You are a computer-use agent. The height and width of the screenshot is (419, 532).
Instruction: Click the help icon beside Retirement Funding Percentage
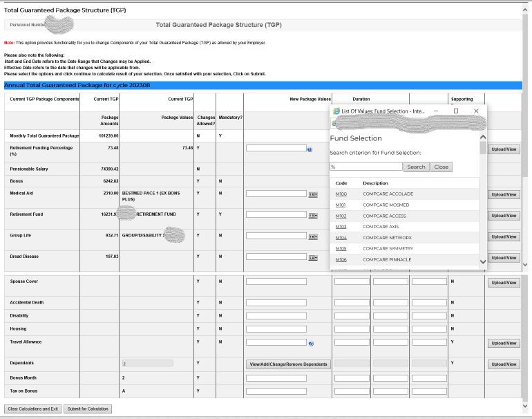coord(310,149)
